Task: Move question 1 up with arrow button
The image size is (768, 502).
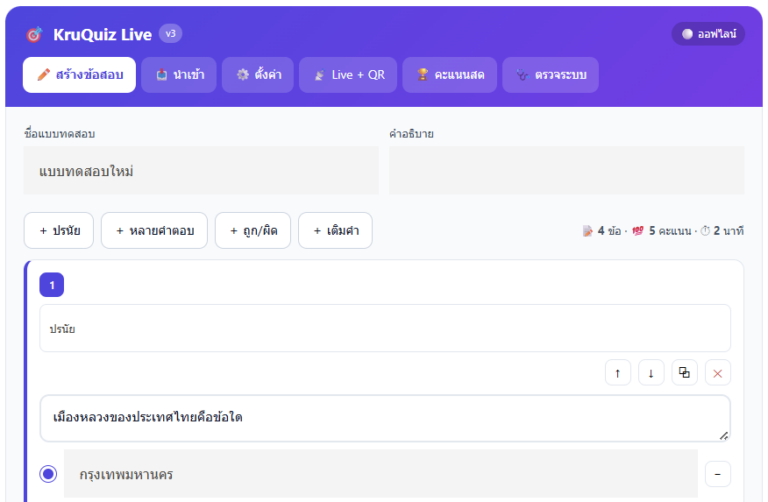Action: 618,373
